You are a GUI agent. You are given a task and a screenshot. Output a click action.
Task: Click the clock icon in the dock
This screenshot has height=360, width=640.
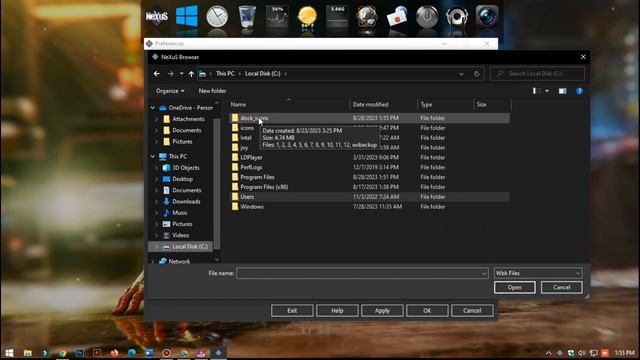(217, 17)
